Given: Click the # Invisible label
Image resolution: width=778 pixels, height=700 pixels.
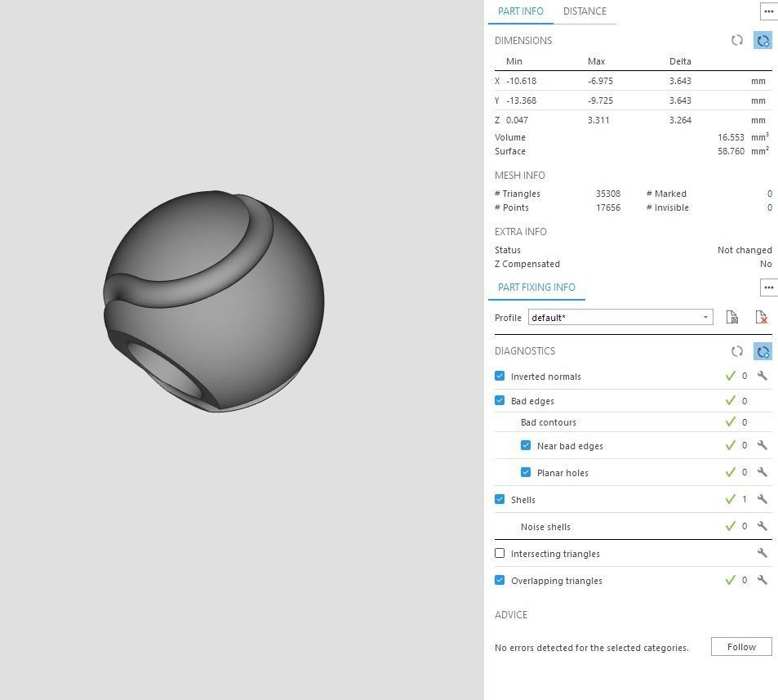Looking at the screenshot, I should click(667, 207).
